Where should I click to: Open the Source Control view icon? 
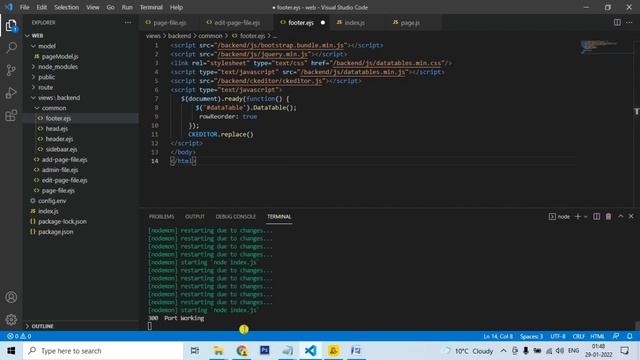coord(11,70)
